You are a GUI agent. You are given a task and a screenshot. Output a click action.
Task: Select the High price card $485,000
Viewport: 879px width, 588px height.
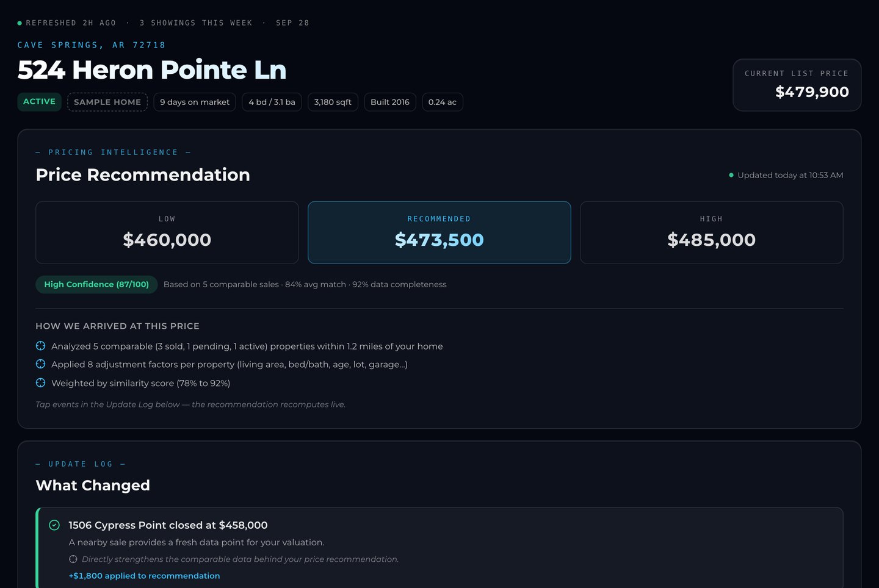(712, 232)
